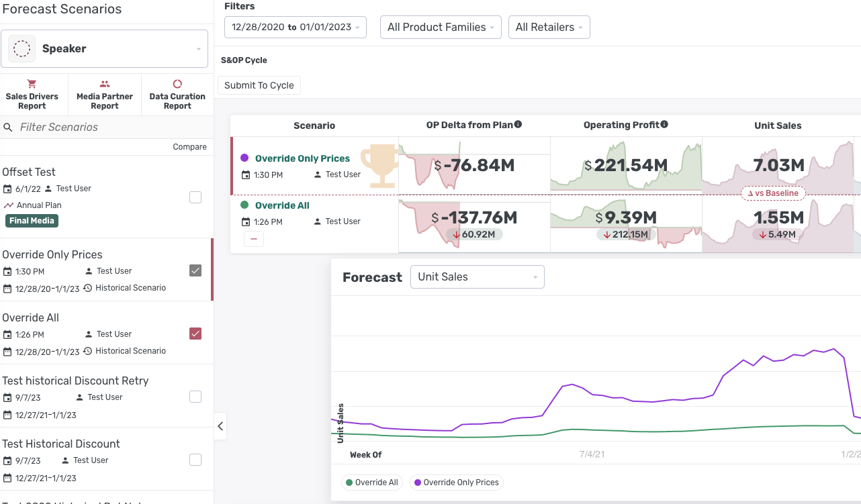The width and height of the screenshot is (861, 504).
Task: Check the Offset Test compare checkbox
Action: click(x=195, y=197)
